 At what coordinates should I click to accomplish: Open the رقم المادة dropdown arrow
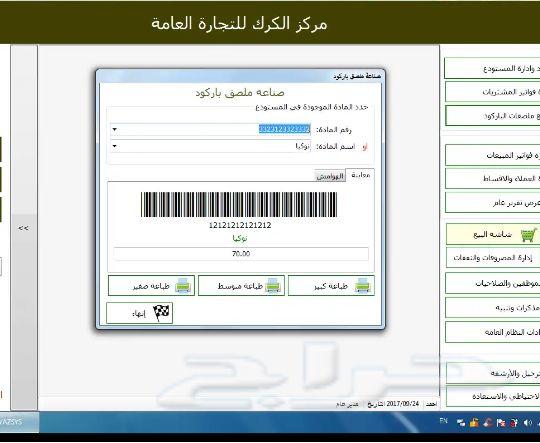click(115, 130)
